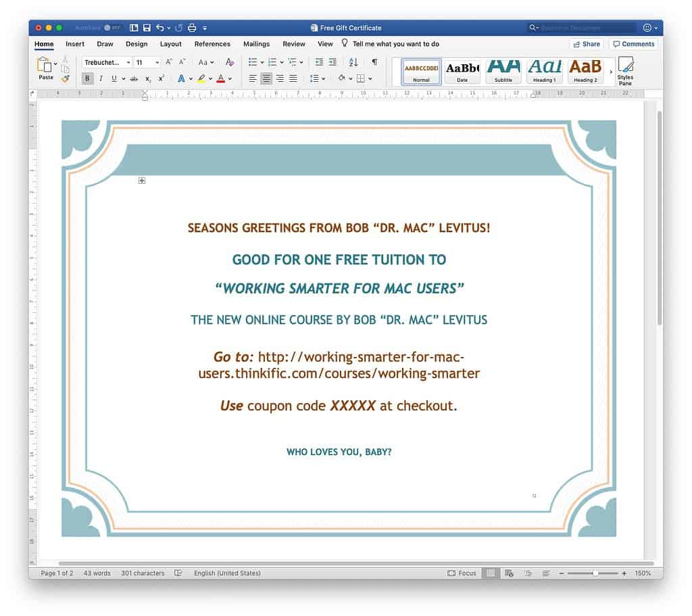Open the font size dropdown
This screenshot has width=692, height=616.
click(147, 62)
